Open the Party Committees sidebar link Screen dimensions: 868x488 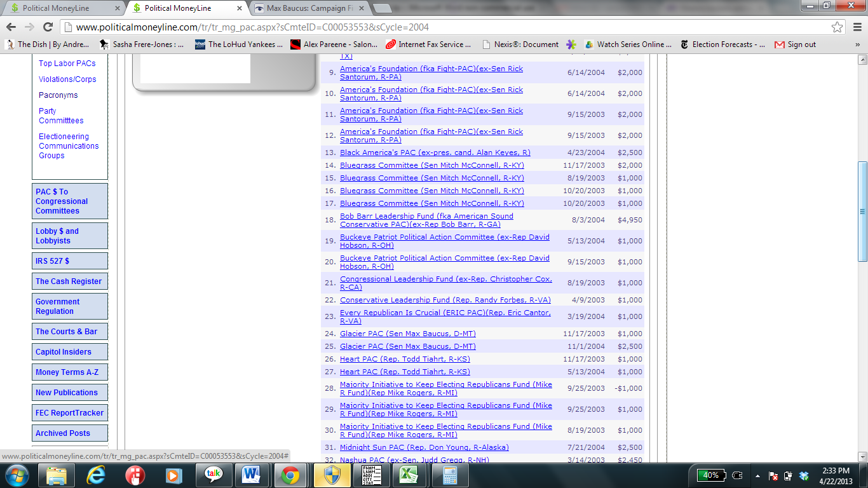click(x=61, y=116)
